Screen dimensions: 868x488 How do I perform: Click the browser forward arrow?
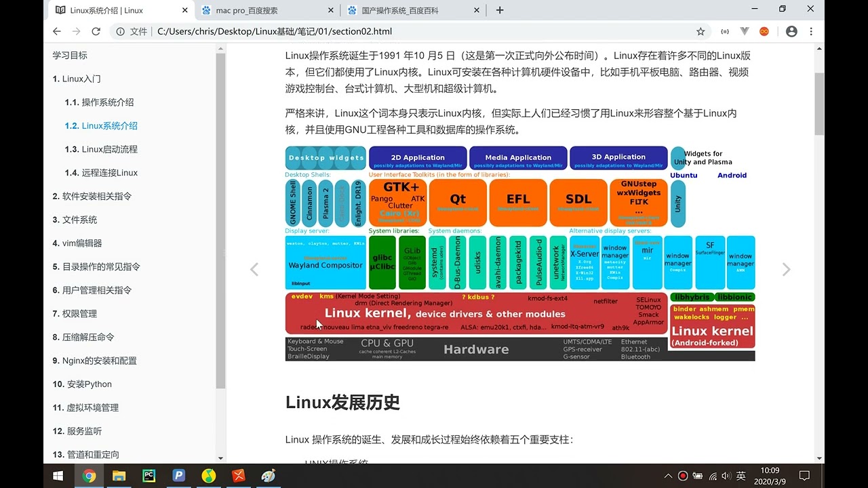tap(77, 31)
